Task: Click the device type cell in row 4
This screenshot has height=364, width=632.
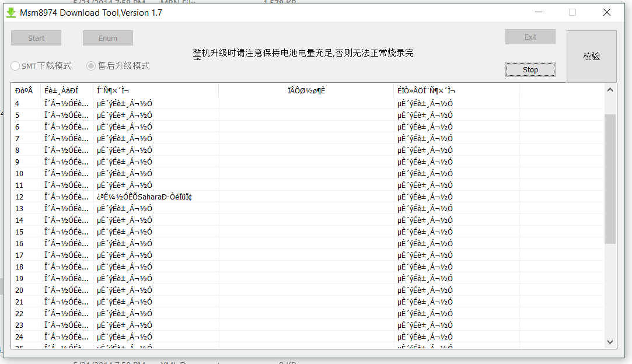Action: 67,104
